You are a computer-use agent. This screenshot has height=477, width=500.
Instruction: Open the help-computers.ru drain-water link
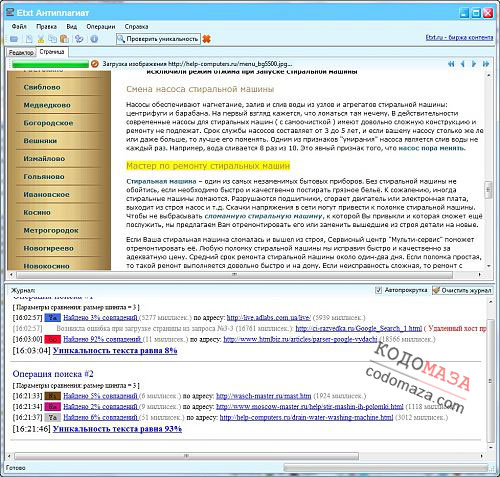tap(306, 417)
